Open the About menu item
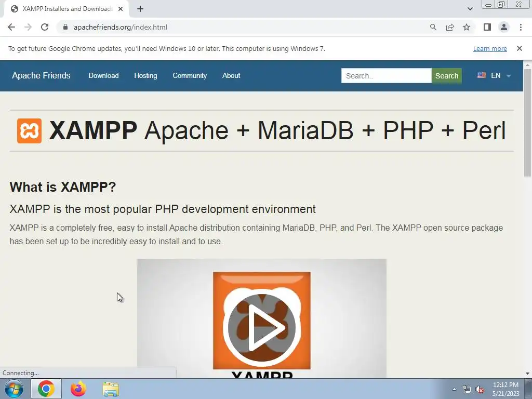This screenshot has height=399, width=532. point(231,76)
